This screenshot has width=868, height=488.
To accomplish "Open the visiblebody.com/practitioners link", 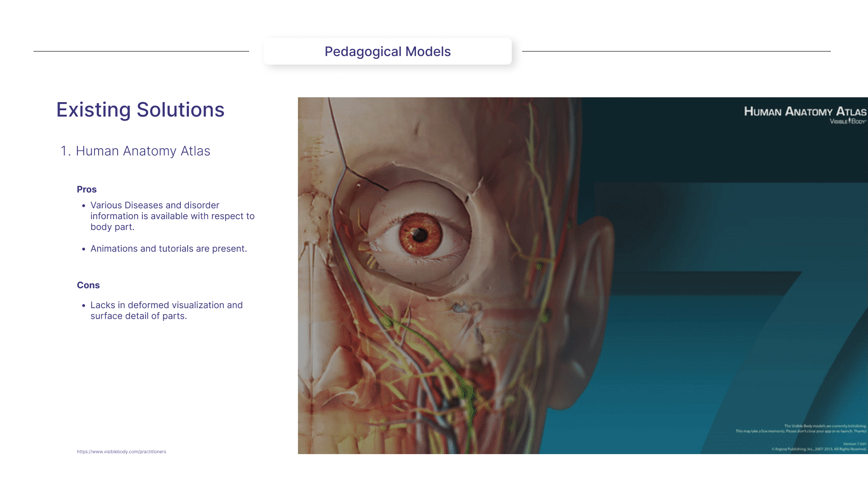I will click(x=121, y=451).
